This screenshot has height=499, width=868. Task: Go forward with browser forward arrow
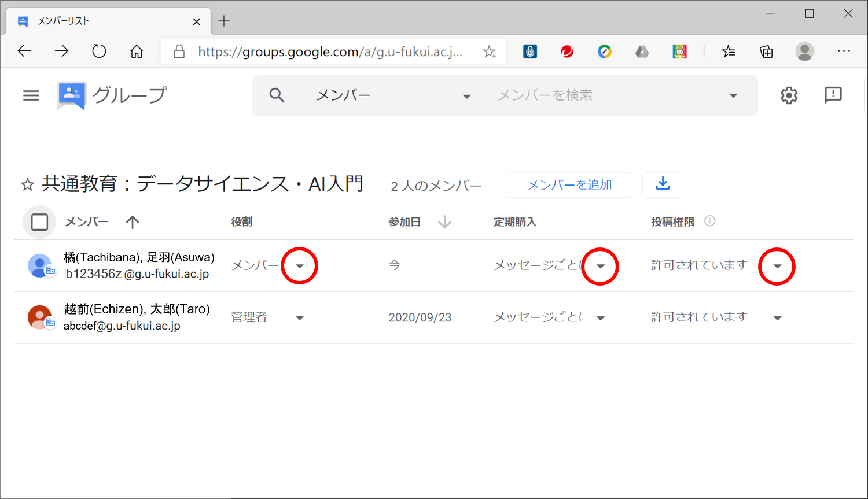tap(61, 51)
